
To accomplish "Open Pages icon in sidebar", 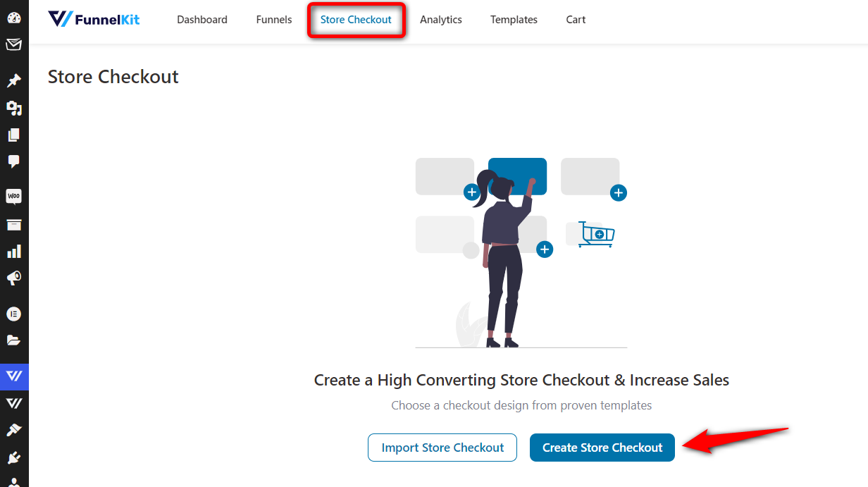I will click(x=14, y=135).
